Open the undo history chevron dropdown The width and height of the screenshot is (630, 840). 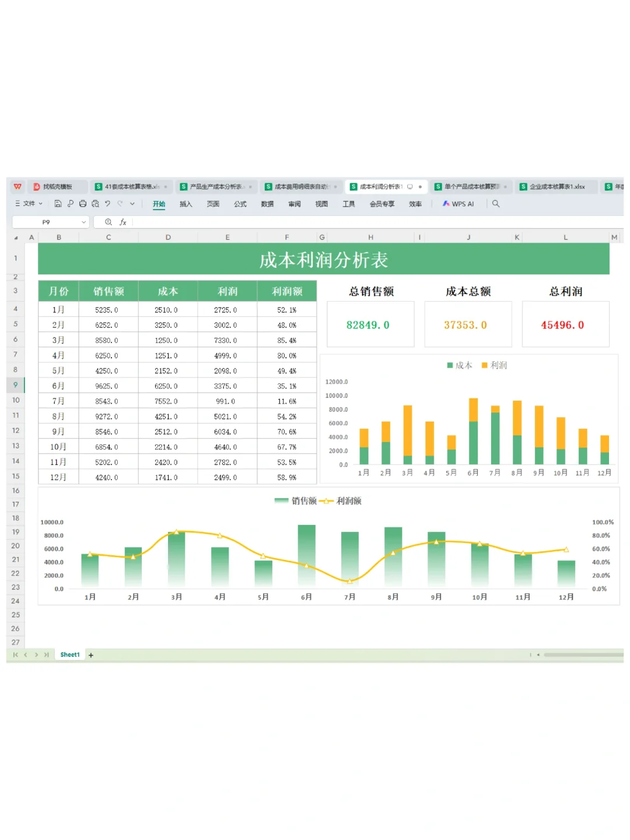132,204
